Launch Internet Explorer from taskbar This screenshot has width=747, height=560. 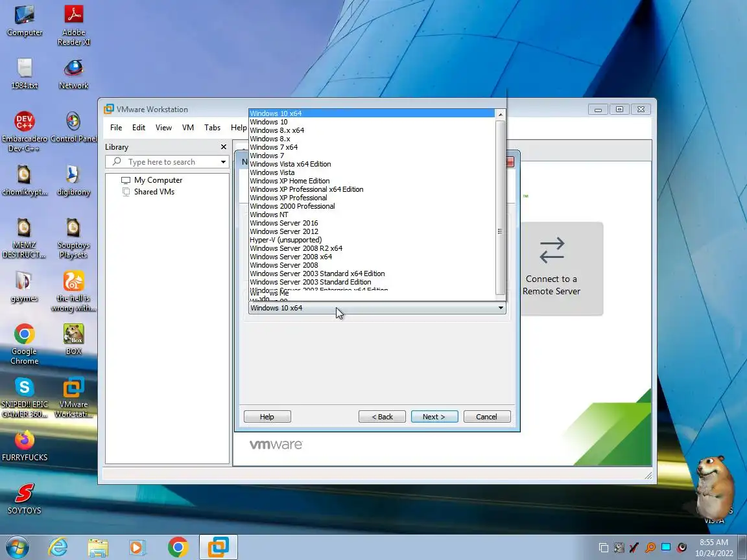[x=58, y=547]
